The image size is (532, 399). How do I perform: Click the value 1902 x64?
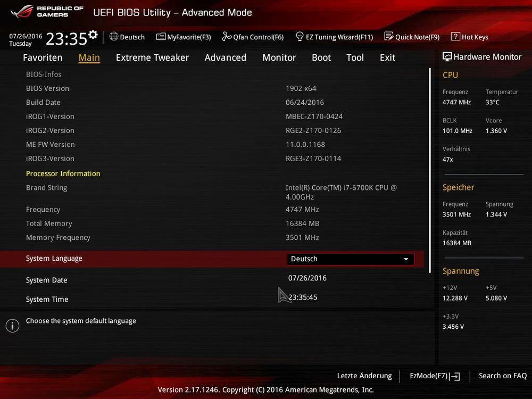click(x=301, y=88)
